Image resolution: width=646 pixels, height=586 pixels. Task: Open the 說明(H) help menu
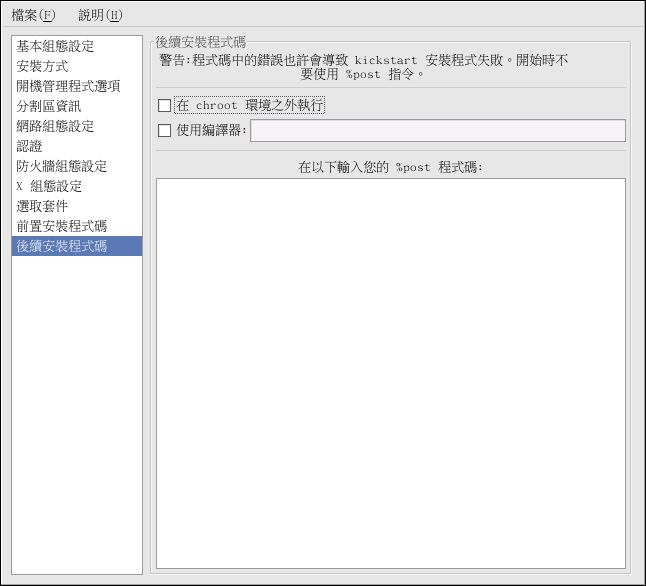pos(100,15)
